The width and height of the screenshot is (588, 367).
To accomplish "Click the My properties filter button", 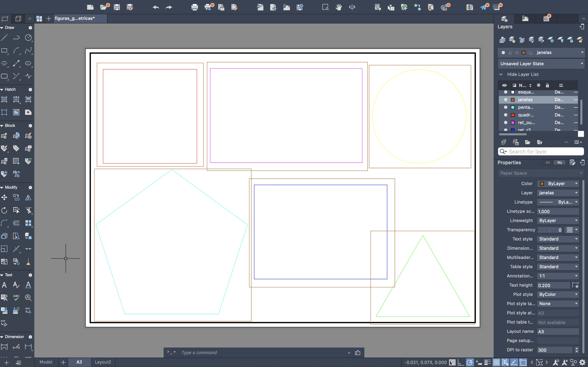I will point(560,163).
